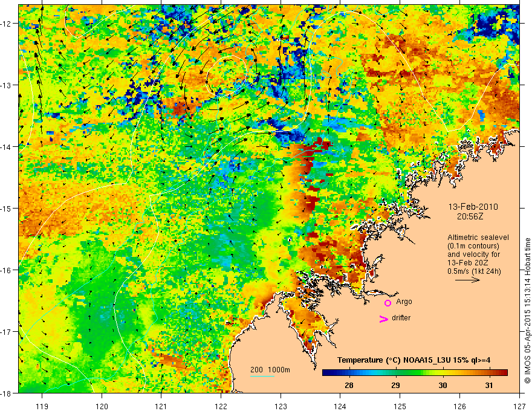Screen dimensions: 532x411
Task: Click the "and velocity for" legend line
Action: click(x=473, y=254)
